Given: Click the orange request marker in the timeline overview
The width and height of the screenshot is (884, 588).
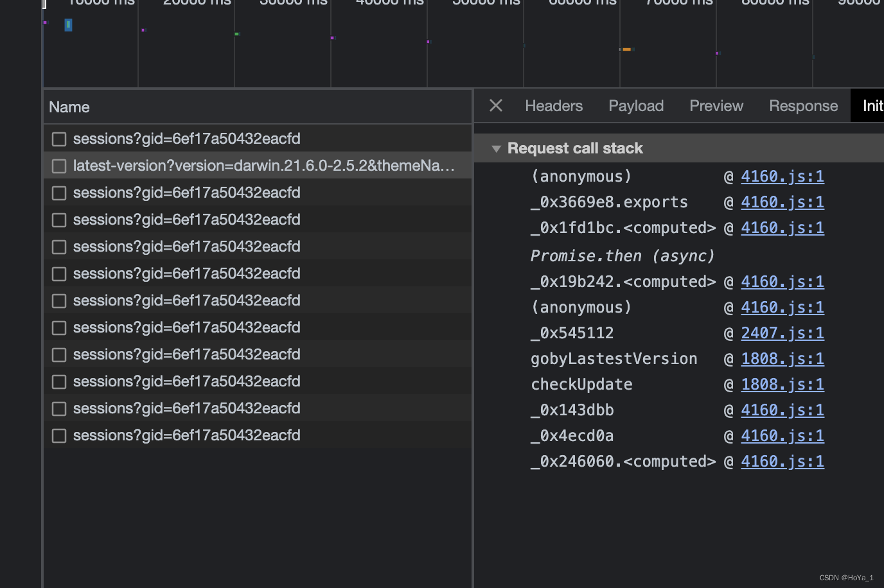Looking at the screenshot, I should [627, 49].
